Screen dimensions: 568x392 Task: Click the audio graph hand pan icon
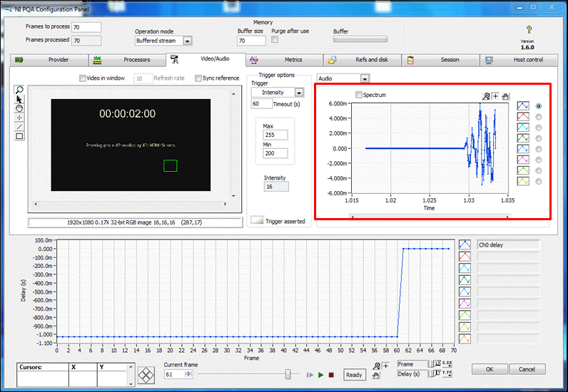tap(506, 96)
